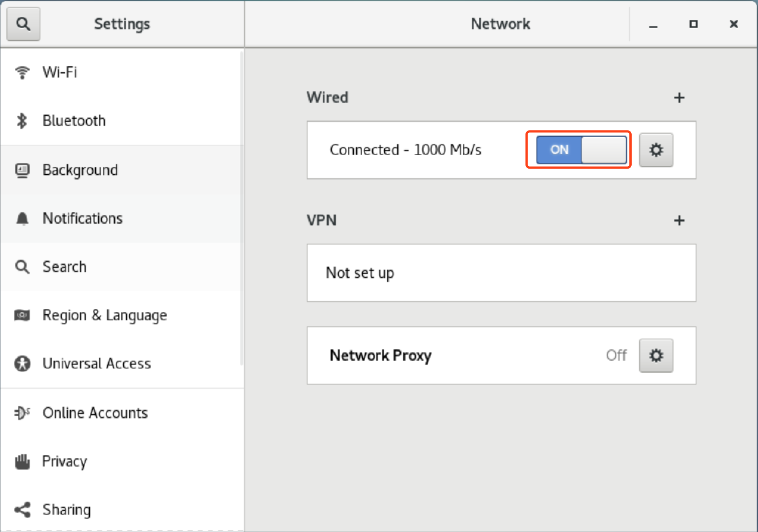Open Universal Access settings
The width and height of the screenshot is (758, 532).
tap(122, 364)
